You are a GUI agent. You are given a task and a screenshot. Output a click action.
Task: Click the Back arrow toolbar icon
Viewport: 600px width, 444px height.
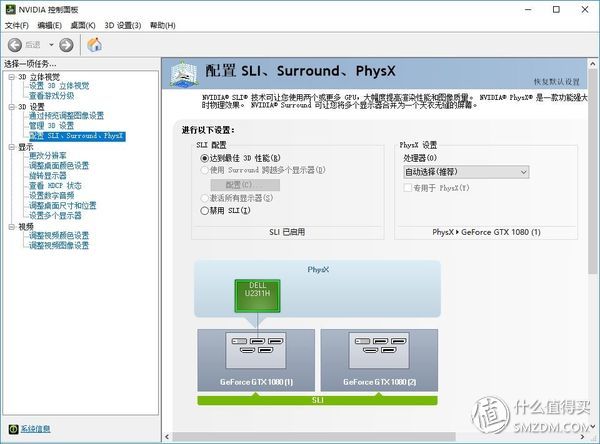tap(15, 45)
